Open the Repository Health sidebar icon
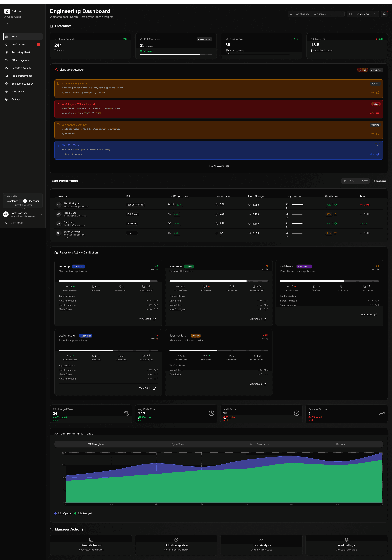392x560 pixels. pyautogui.click(x=7, y=52)
